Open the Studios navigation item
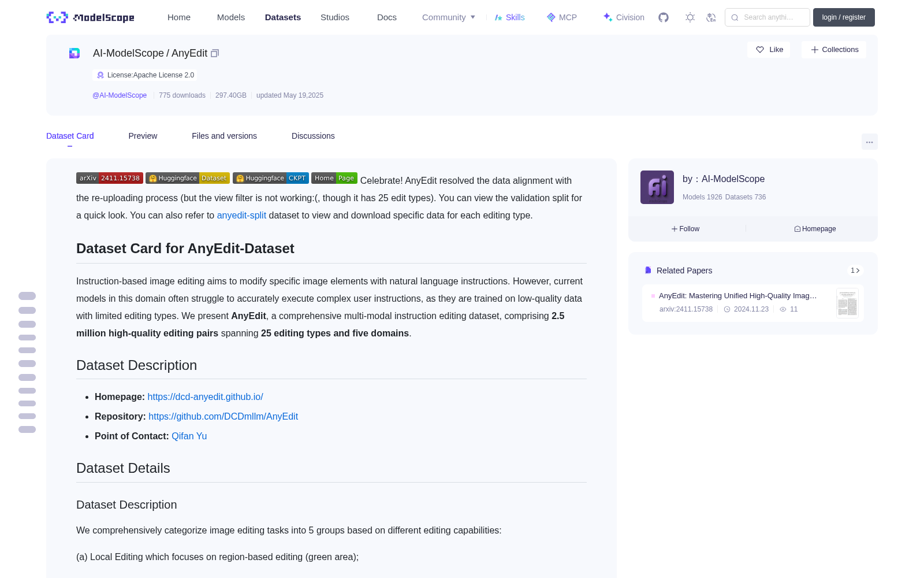924x578 pixels. pos(335,17)
